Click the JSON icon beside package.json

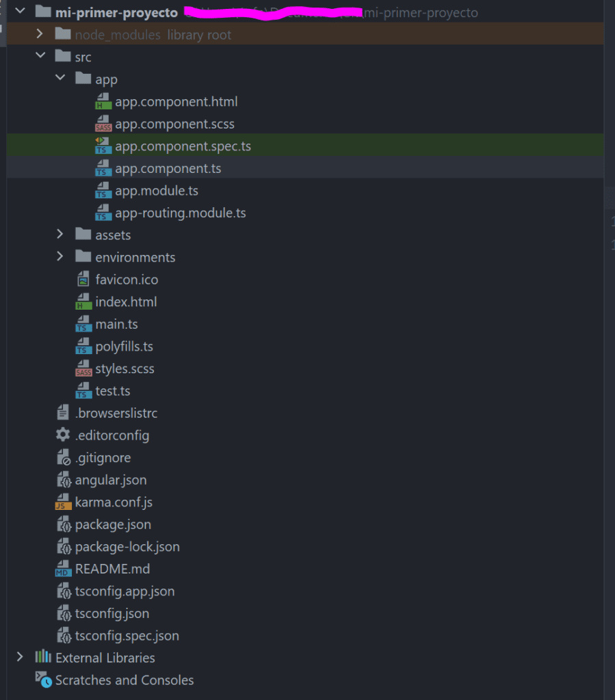[64, 524]
